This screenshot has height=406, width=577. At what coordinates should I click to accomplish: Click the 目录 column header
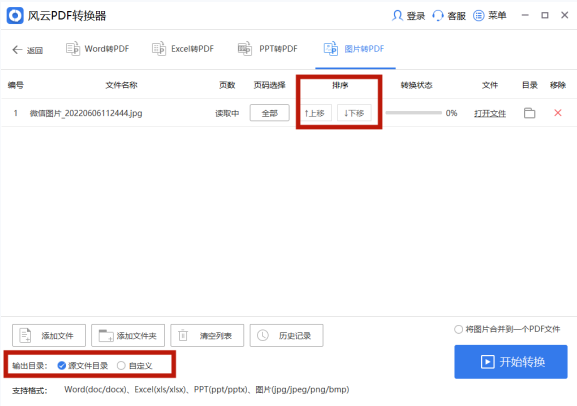tap(530, 85)
